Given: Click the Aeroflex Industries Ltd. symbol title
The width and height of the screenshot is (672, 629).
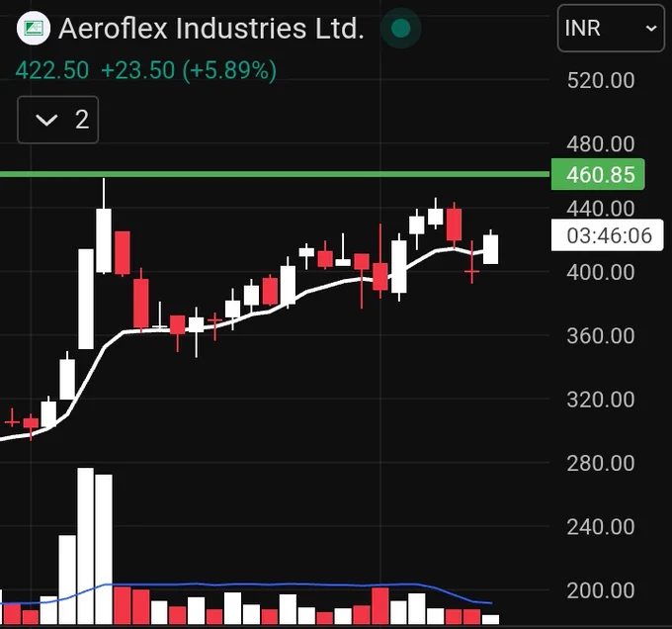Looking at the screenshot, I should [x=211, y=29].
